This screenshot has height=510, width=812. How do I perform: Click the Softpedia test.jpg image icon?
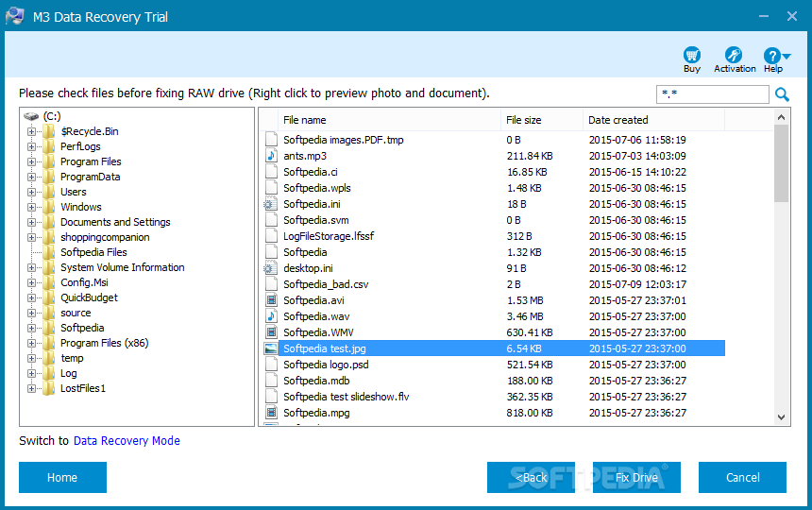(x=271, y=348)
